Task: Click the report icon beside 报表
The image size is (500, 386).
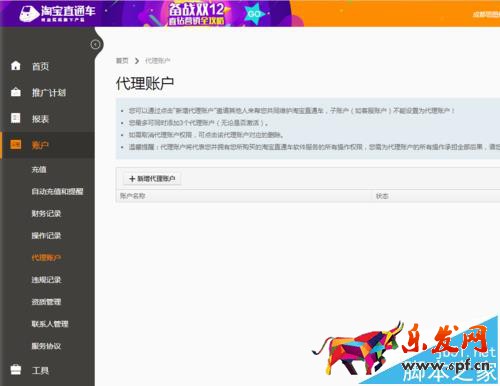Action: (16, 118)
